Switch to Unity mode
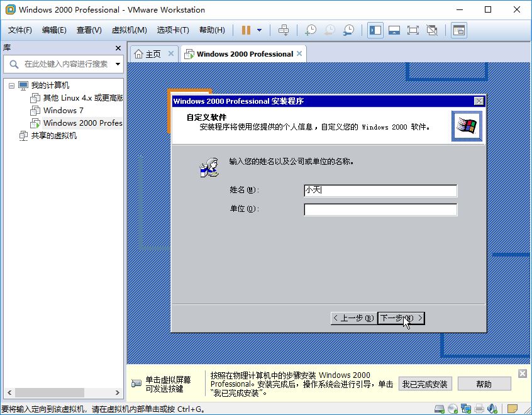This screenshot has height=415, width=532. tap(432, 30)
